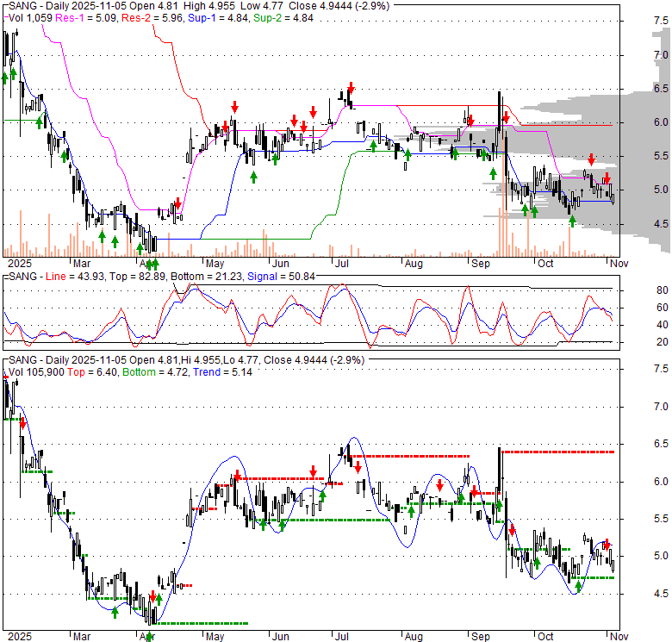Select the May label on top chart time axis
The height and width of the screenshot is (642, 672).
coord(215,263)
